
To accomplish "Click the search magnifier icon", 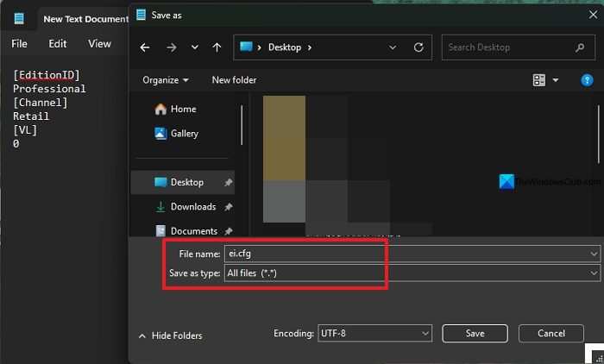I will [580, 47].
